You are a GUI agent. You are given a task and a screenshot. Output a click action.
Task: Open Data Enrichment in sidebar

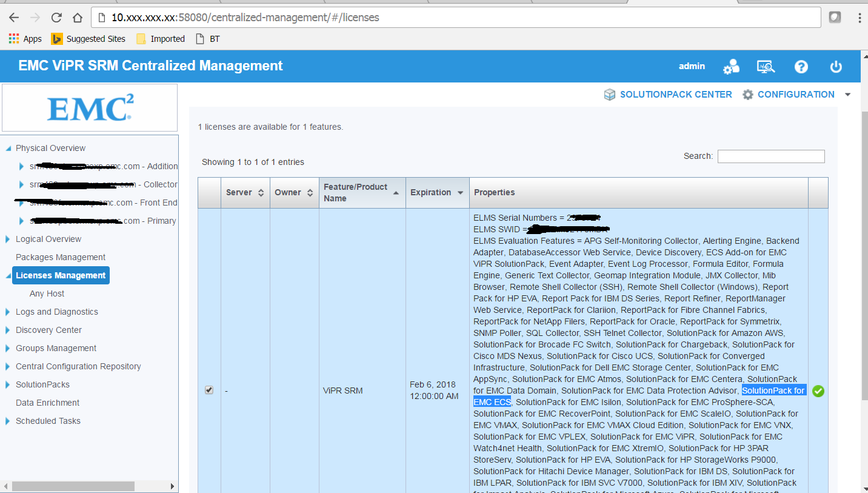click(48, 403)
